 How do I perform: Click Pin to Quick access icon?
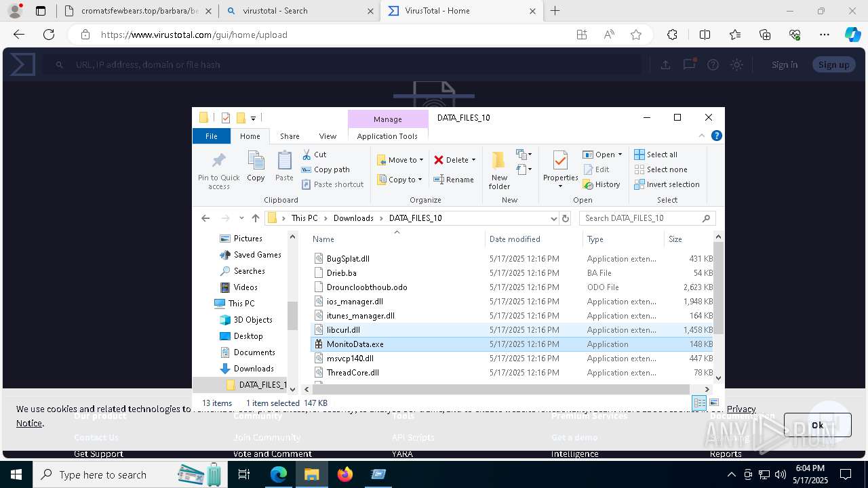(218, 161)
